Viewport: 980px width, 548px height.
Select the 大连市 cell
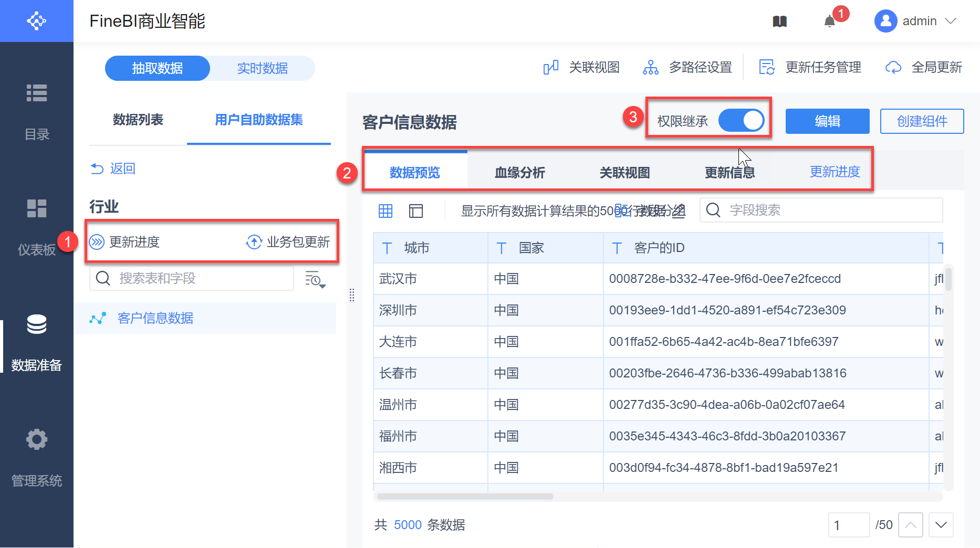coord(431,342)
